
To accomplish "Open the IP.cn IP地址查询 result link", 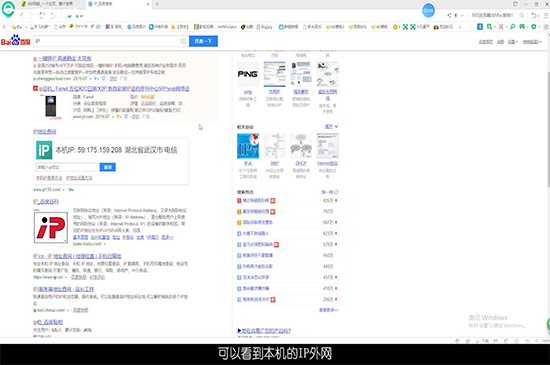I will [77, 256].
